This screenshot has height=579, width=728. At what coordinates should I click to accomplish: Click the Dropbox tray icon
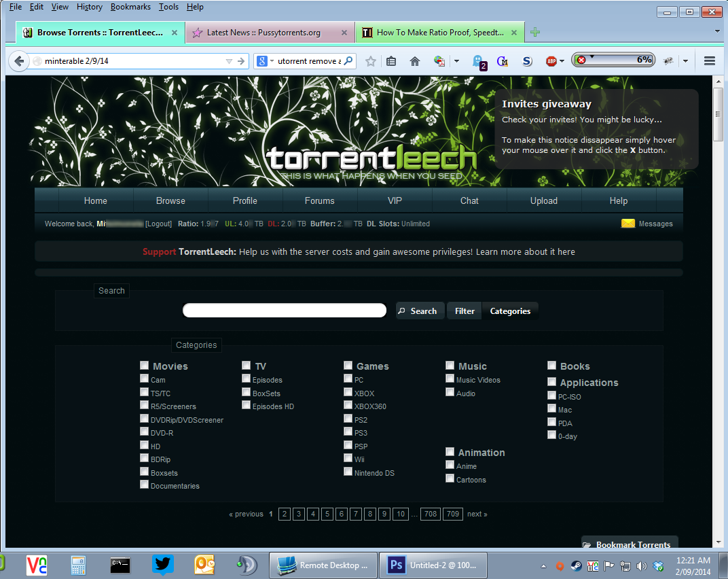658,566
